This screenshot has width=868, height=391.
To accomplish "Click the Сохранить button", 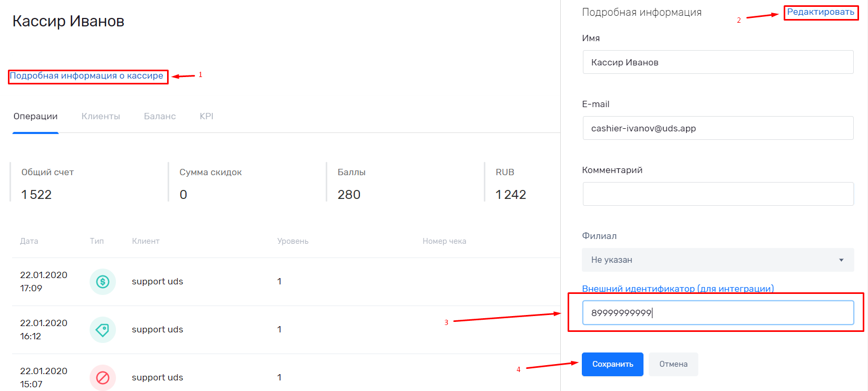I will 612,364.
